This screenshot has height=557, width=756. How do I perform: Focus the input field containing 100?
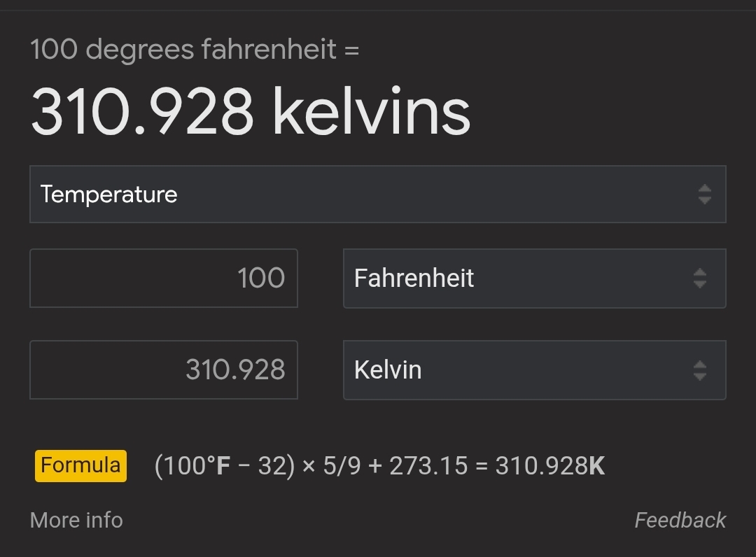click(164, 278)
